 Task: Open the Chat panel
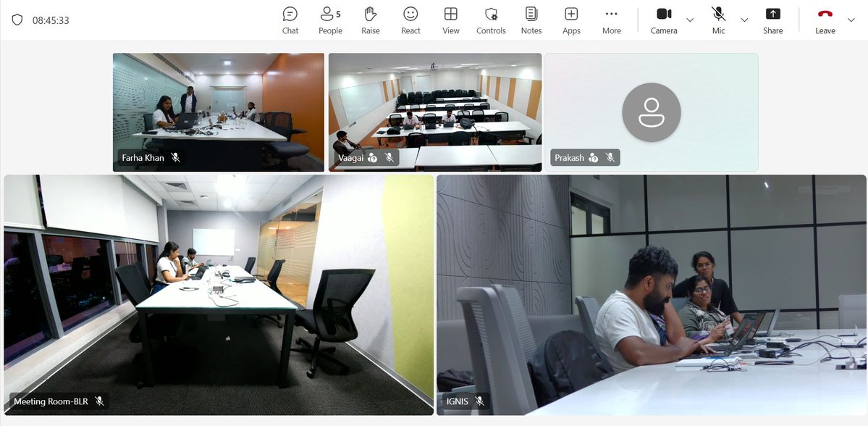(x=290, y=20)
